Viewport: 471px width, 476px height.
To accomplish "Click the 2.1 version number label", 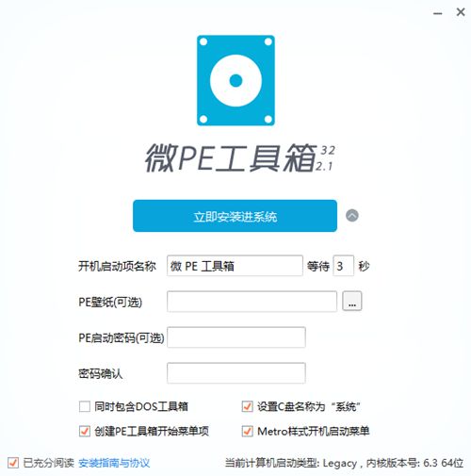I will [x=324, y=166].
